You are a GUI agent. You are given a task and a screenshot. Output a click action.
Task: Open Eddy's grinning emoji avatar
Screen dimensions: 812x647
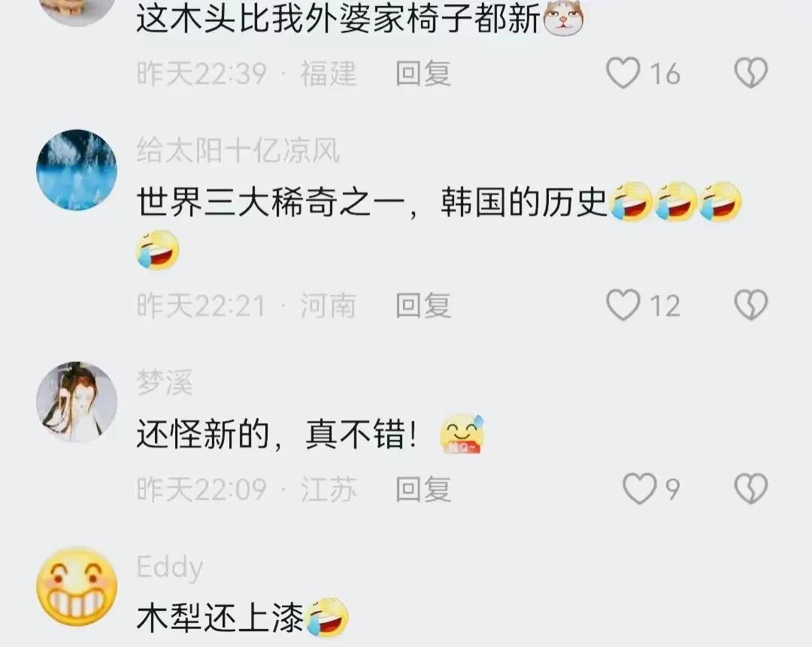coord(77,586)
